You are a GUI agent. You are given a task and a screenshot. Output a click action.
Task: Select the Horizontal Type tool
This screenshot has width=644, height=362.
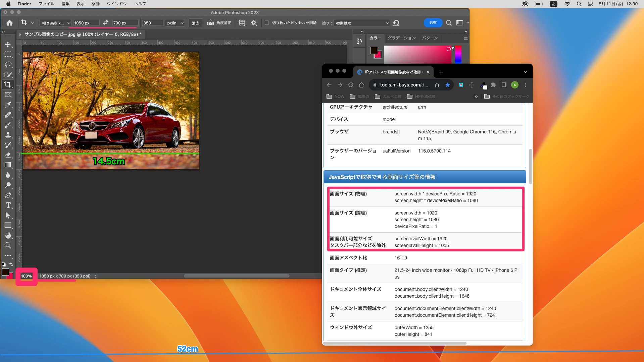point(8,205)
